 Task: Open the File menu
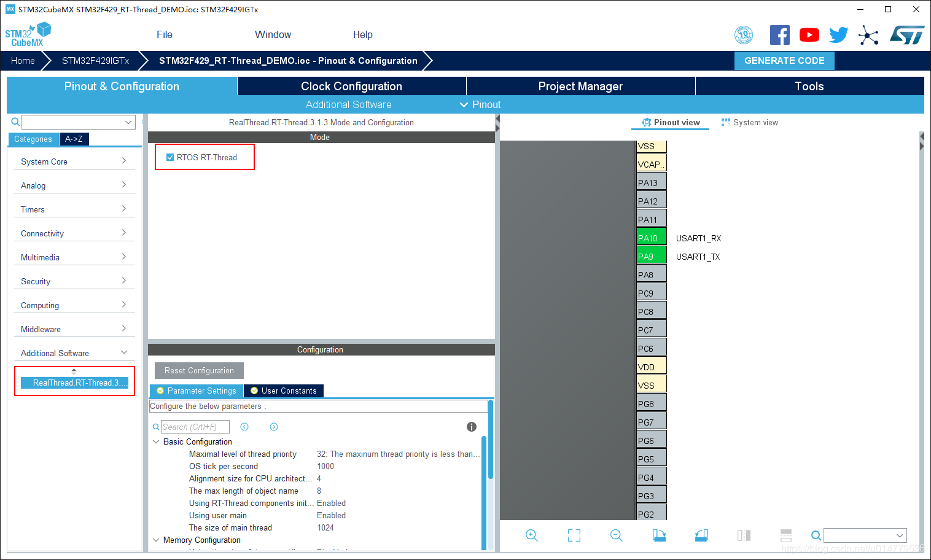pyautogui.click(x=165, y=35)
